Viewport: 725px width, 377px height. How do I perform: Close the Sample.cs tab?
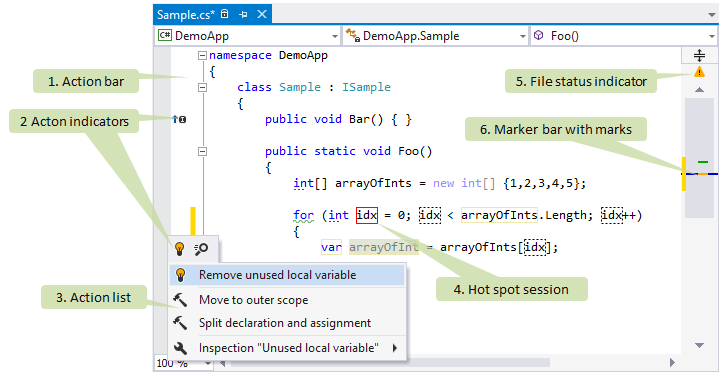(262, 14)
